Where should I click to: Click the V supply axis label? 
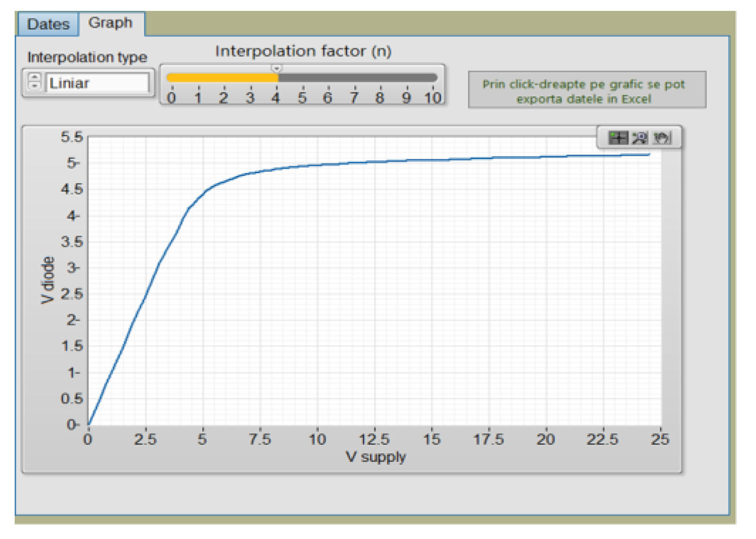(376, 457)
